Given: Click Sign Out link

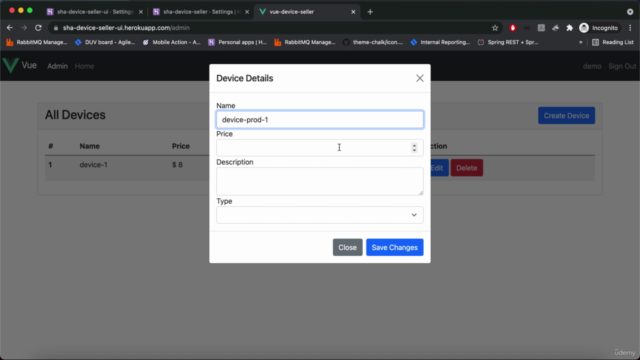Looking at the screenshot, I should [x=622, y=66].
